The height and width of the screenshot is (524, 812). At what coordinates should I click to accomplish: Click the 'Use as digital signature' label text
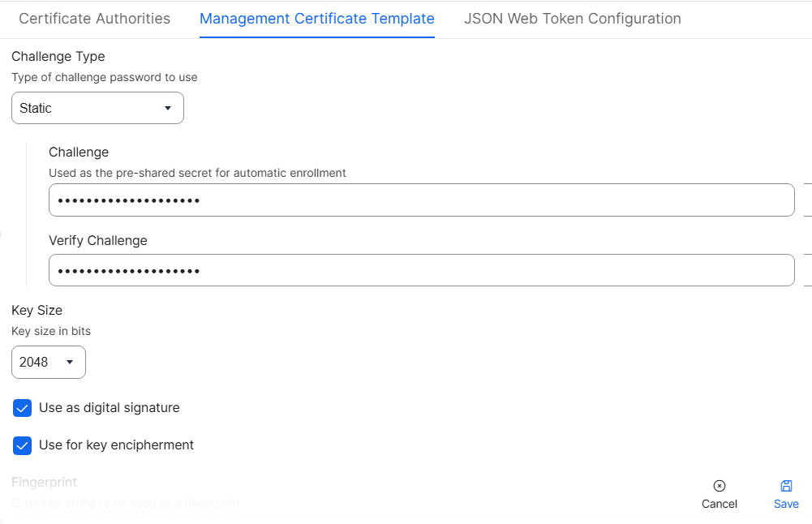pyautogui.click(x=109, y=408)
